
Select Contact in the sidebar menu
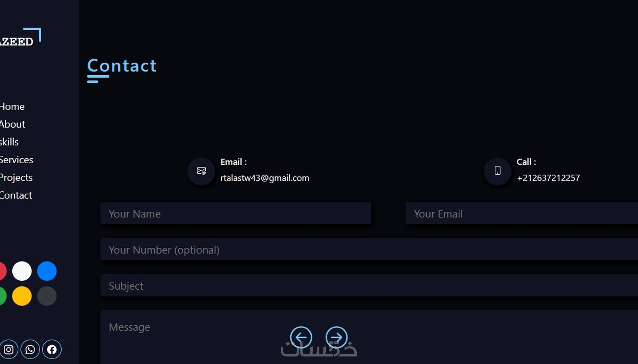(x=16, y=195)
